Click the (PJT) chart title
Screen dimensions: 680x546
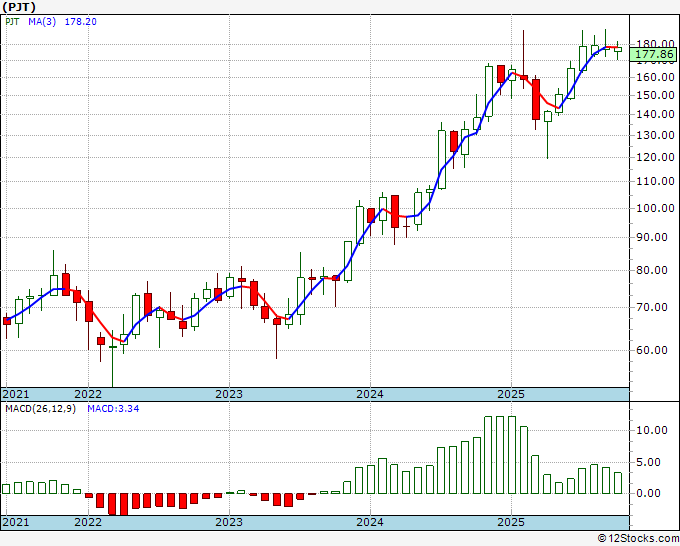(19, 7)
